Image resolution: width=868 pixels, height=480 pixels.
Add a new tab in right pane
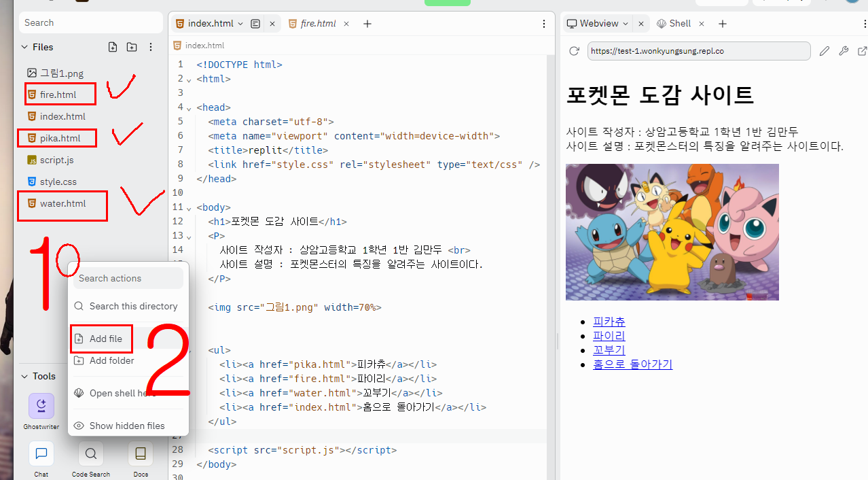[723, 24]
